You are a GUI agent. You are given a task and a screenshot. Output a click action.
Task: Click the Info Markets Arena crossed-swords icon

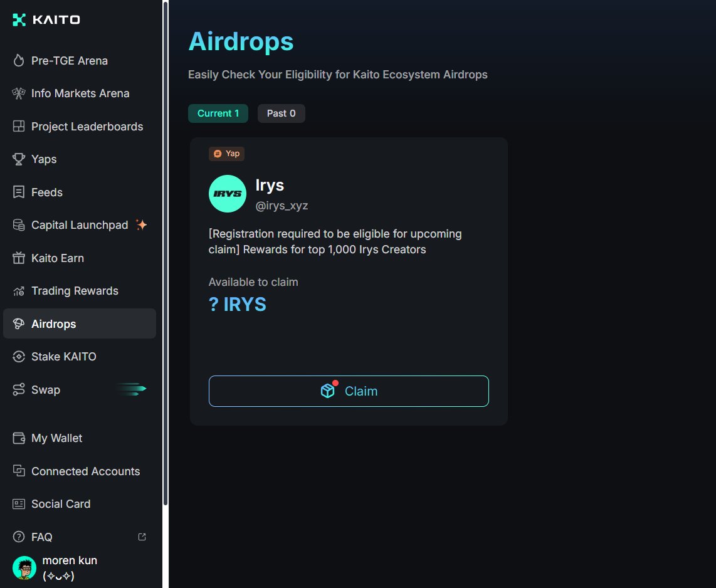tap(19, 93)
